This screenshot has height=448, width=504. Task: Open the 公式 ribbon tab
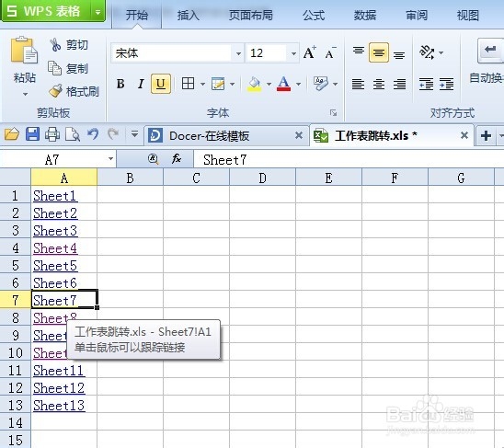314,16
